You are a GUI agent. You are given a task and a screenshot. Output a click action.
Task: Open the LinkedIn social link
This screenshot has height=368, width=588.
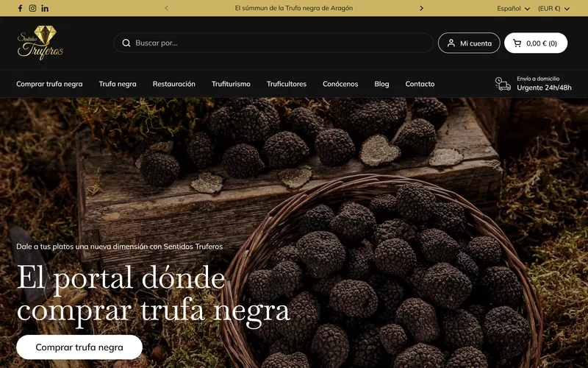click(45, 8)
